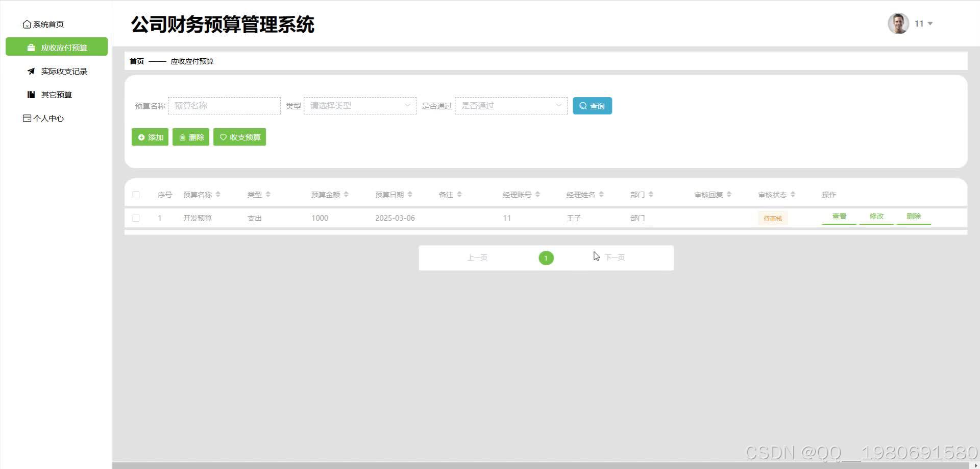Click the heart icon on 收支预算 button
This screenshot has width=980, height=469.
pos(223,137)
